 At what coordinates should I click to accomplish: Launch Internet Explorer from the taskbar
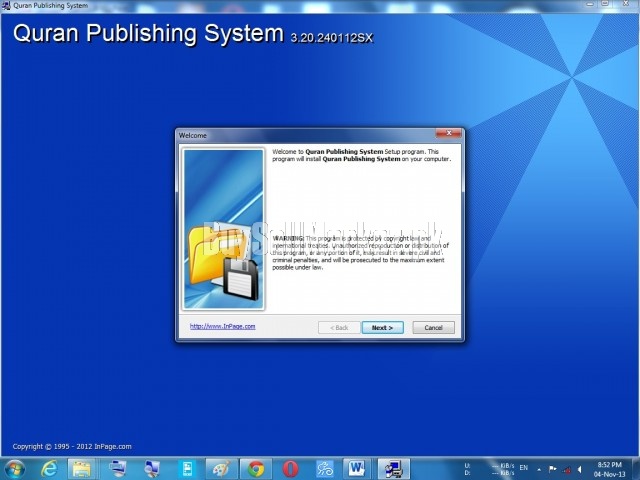point(49,468)
